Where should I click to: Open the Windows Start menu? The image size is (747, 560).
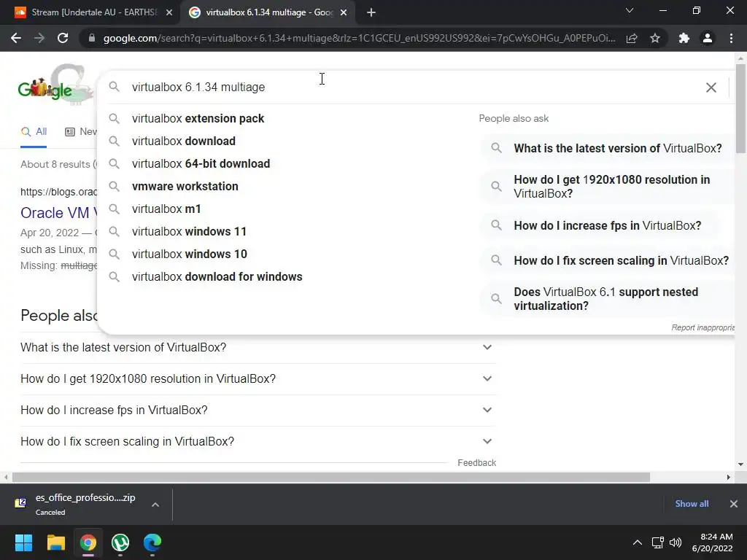[x=23, y=542]
